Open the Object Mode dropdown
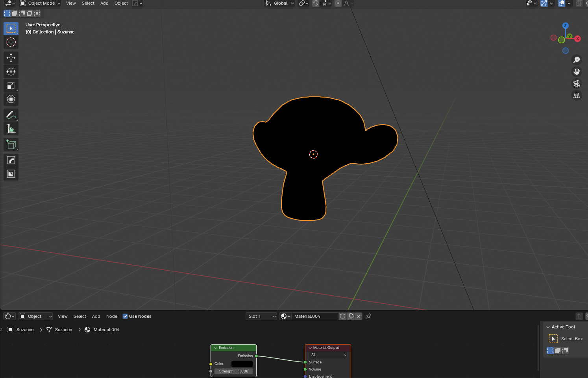 coord(40,3)
